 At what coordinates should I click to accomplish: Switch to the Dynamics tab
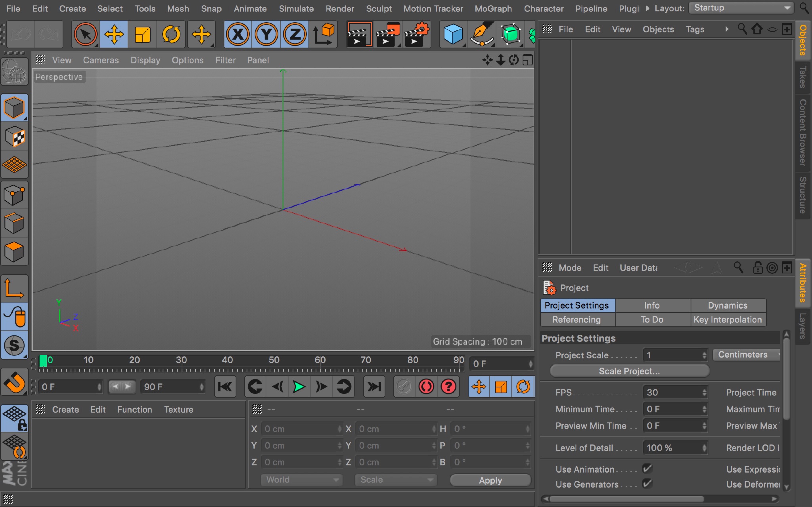tap(728, 305)
